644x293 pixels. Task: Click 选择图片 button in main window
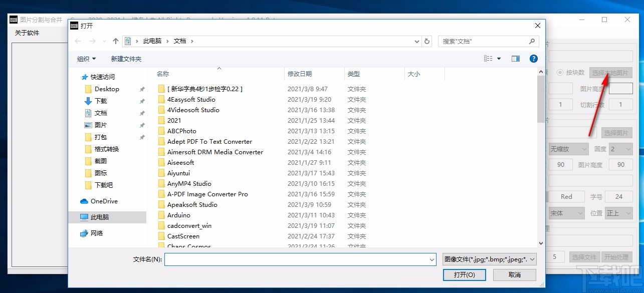pyautogui.click(x=616, y=133)
